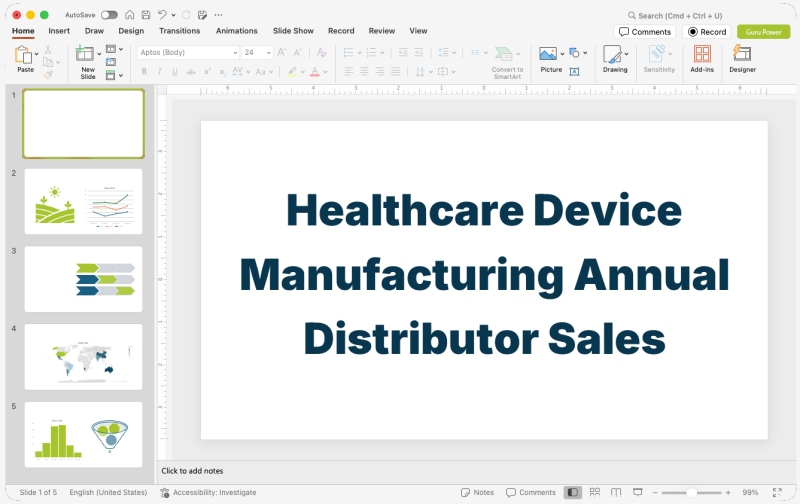Click the Format Painter brush icon
The width and height of the screenshot is (800, 504).
point(48,74)
